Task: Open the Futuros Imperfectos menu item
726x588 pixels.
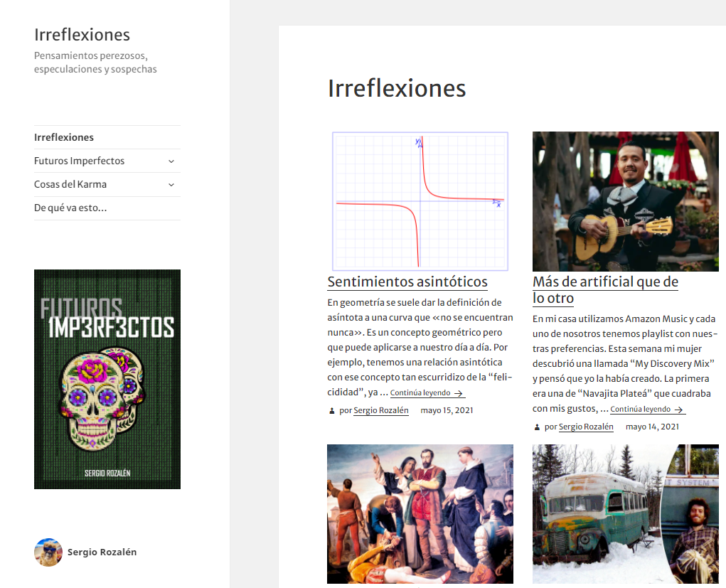Action: pos(79,161)
